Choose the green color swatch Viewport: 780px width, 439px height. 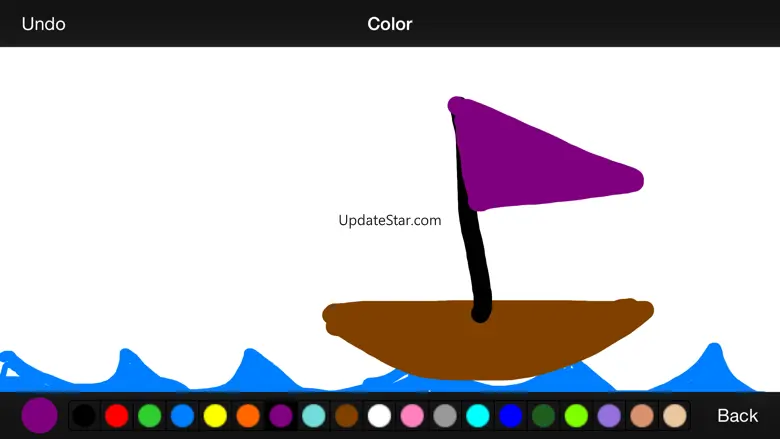[x=150, y=416]
